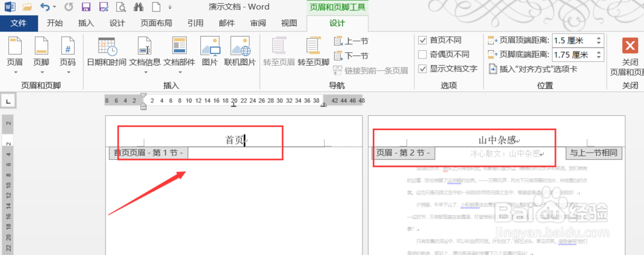Click the 页脚底端距离 value field 1.75 厘米
Viewport: 644px width, 255px height.
click(573, 55)
